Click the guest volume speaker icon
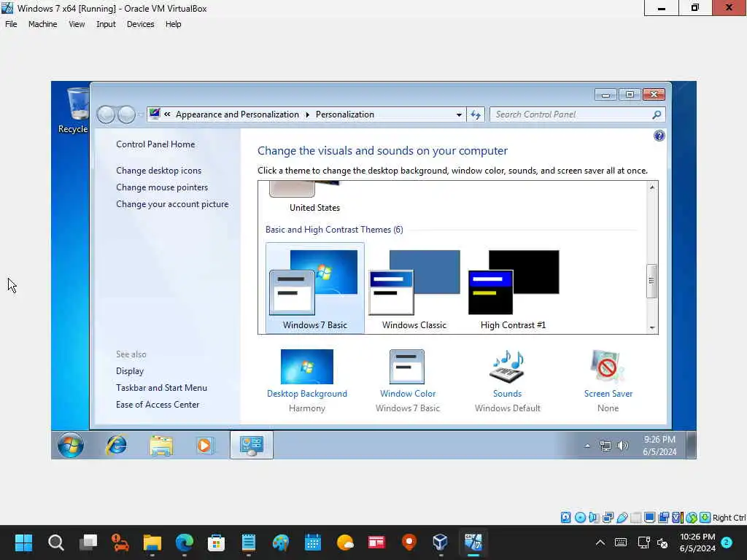This screenshot has height=560, width=747. tap(623, 446)
